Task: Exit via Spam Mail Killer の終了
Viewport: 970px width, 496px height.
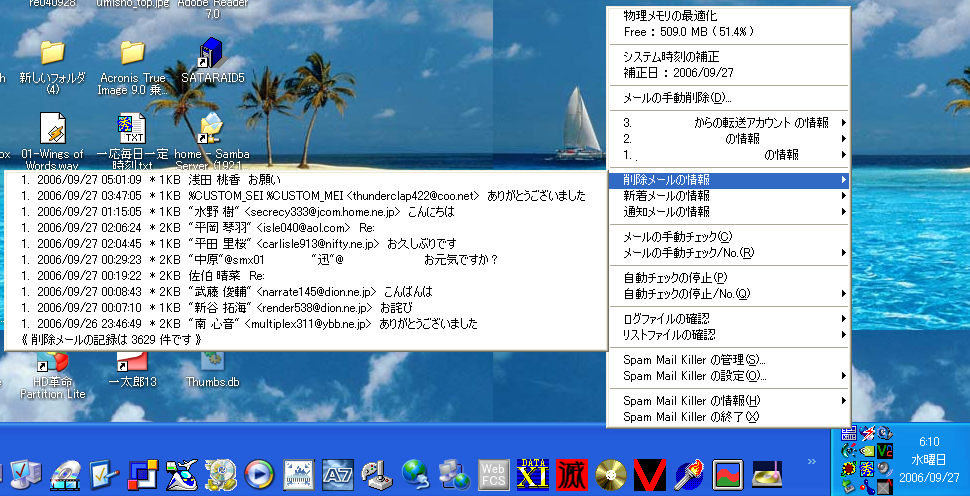Action: (x=691, y=417)
